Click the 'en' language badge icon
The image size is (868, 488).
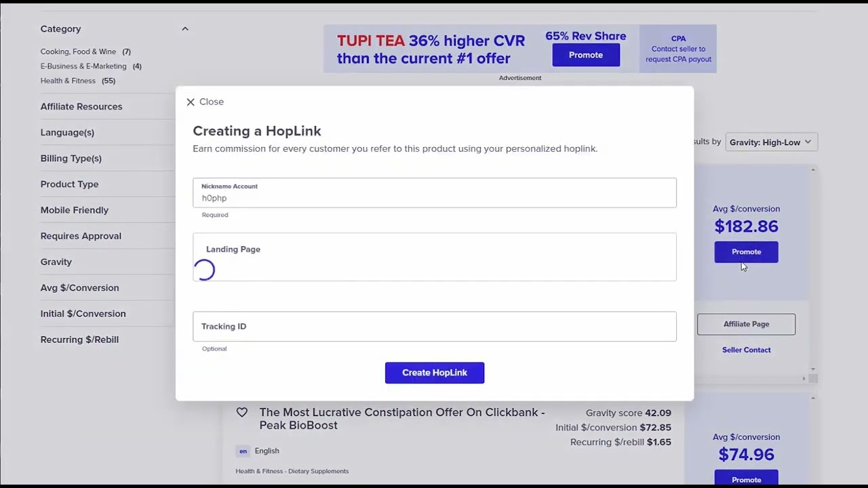(x=243, y=451)
